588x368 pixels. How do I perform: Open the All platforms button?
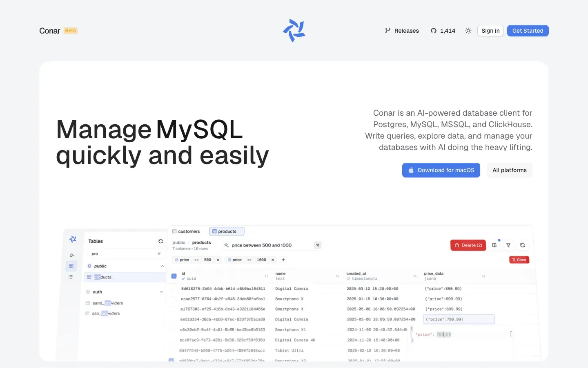[509, 170]
